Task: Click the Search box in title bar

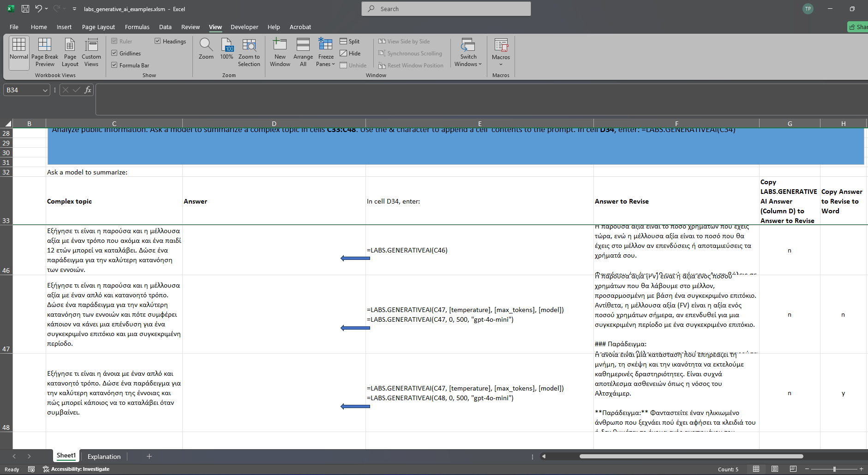Action: pyautogui.click(x=446, y=9)
